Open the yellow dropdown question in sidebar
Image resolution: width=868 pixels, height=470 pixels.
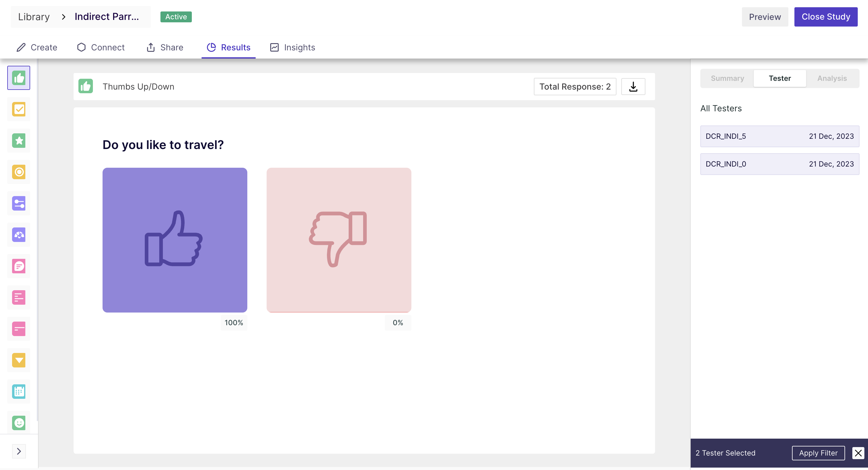[19, 360]
